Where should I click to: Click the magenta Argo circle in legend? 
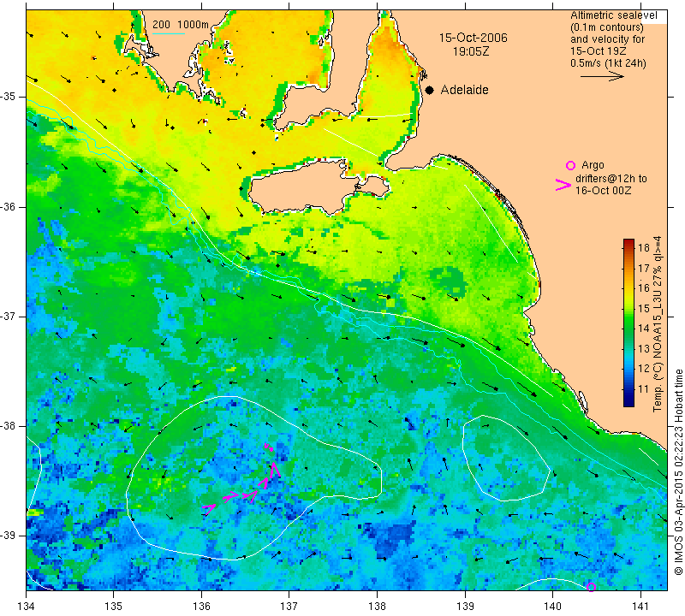click(570, 165)
